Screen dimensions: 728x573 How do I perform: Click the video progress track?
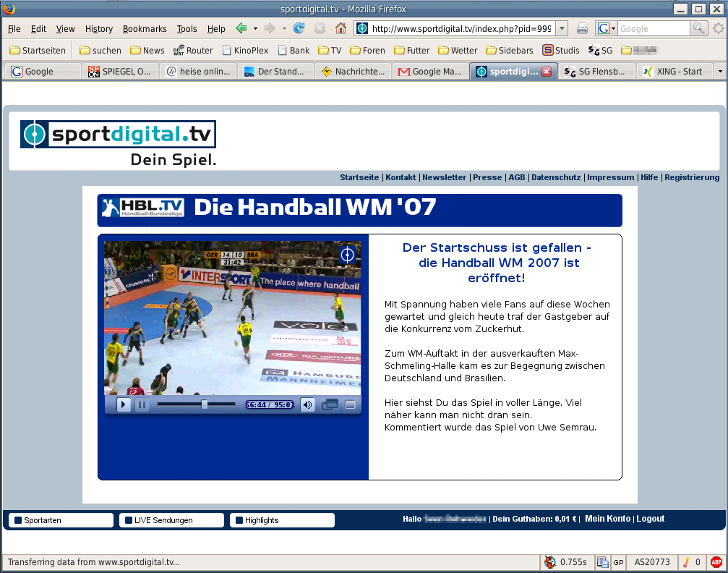coord(196,404)
